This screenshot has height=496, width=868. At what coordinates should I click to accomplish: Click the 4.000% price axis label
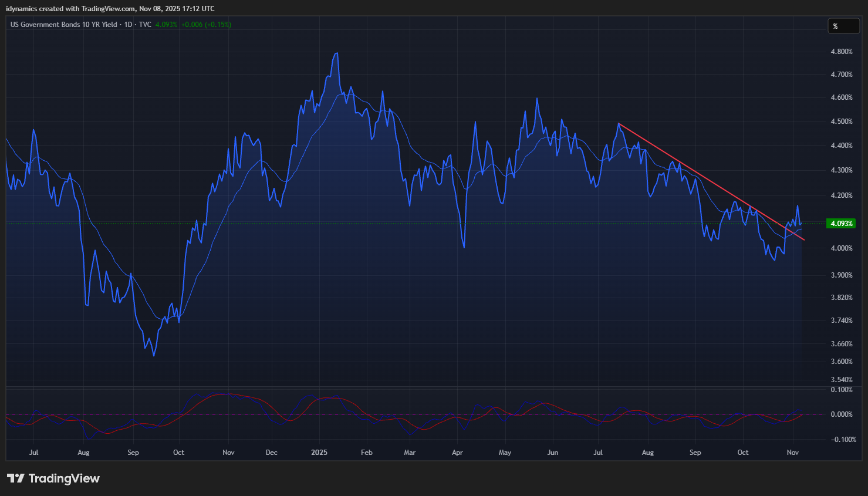pyautogui.click(x=841, y=248)
